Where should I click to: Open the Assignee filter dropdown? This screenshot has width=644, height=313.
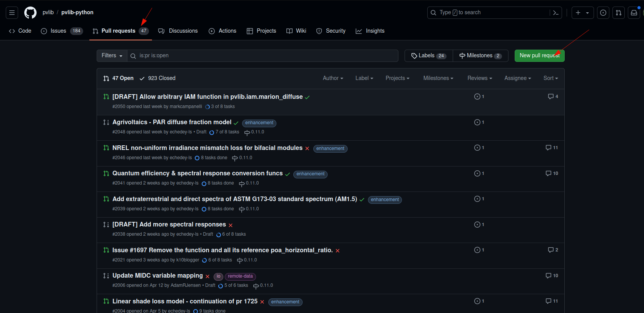(518, 78)
